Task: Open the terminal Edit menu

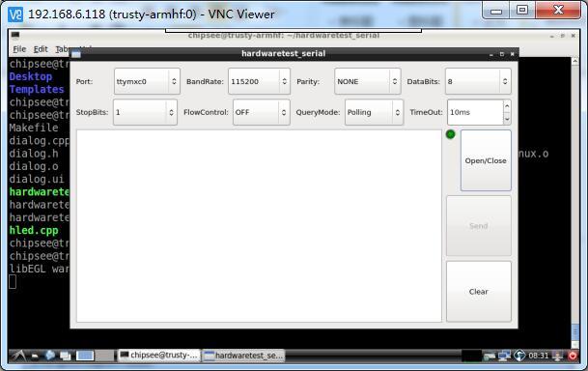Action: click(41, 49)
